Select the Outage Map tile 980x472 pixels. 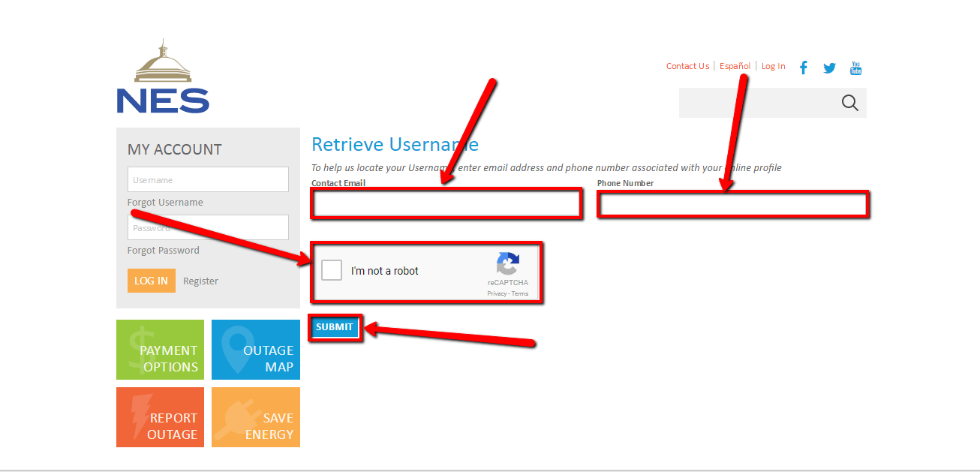tap(255, 349)
